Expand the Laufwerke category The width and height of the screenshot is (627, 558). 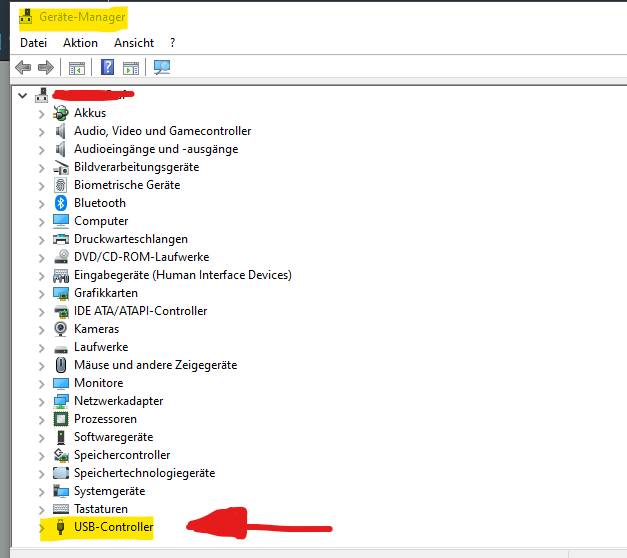[42, 348]
